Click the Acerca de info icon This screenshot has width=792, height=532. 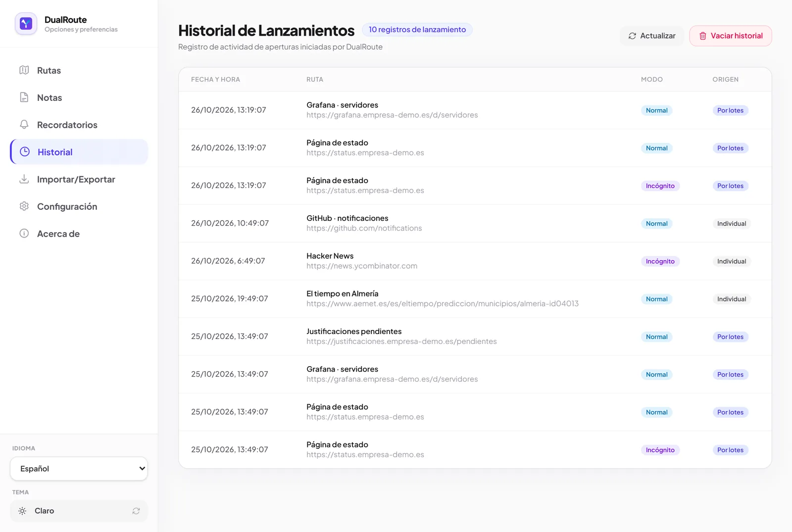click(x=24, y=234)
